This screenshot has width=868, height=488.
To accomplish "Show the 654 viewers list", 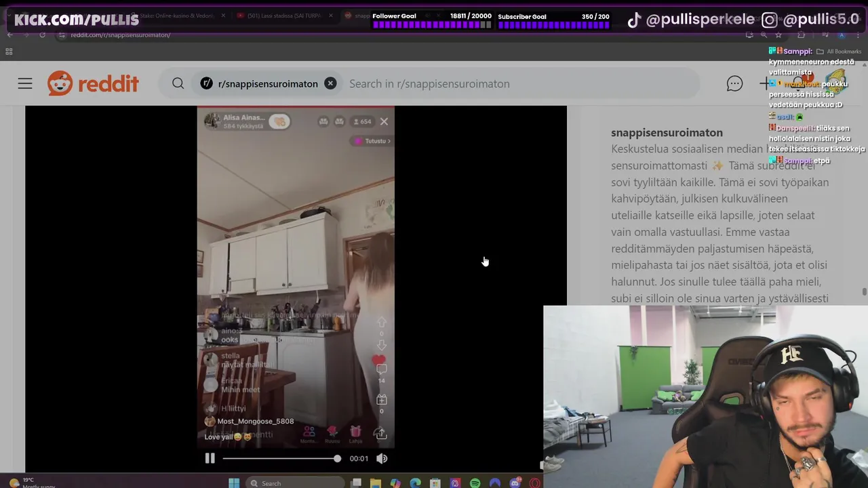I will tap(363, 121).
